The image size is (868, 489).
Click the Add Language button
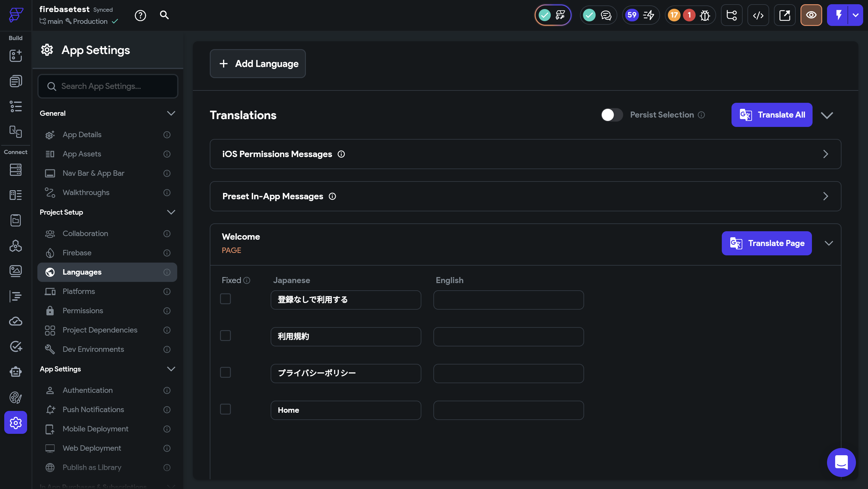tap(257, 64)
